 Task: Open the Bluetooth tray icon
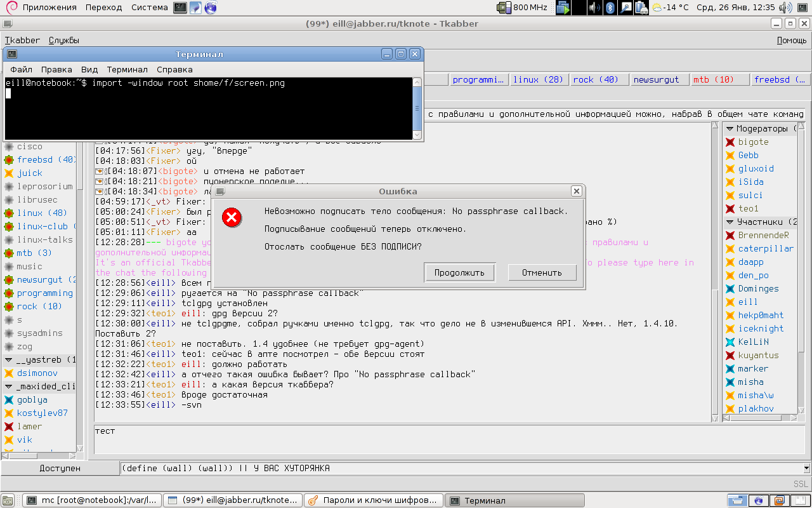click(x=610, y=8)
